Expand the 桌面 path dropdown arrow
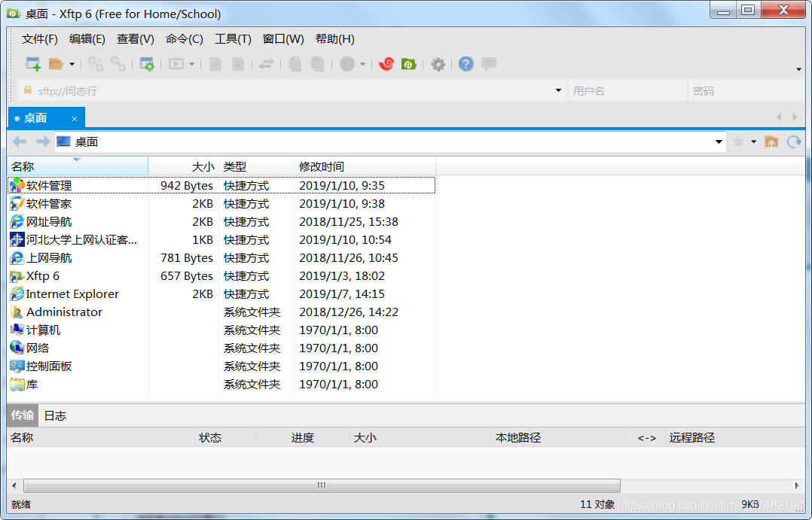Image resolution: width=812 pixels, height=520 pixels. tap(719, 141)
